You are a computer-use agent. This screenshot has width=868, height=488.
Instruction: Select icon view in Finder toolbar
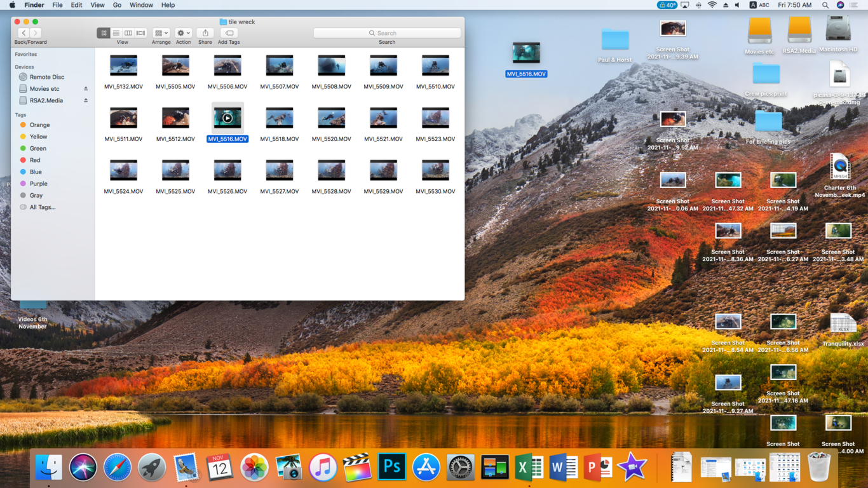pyautogui.click(x=104, y=33)
